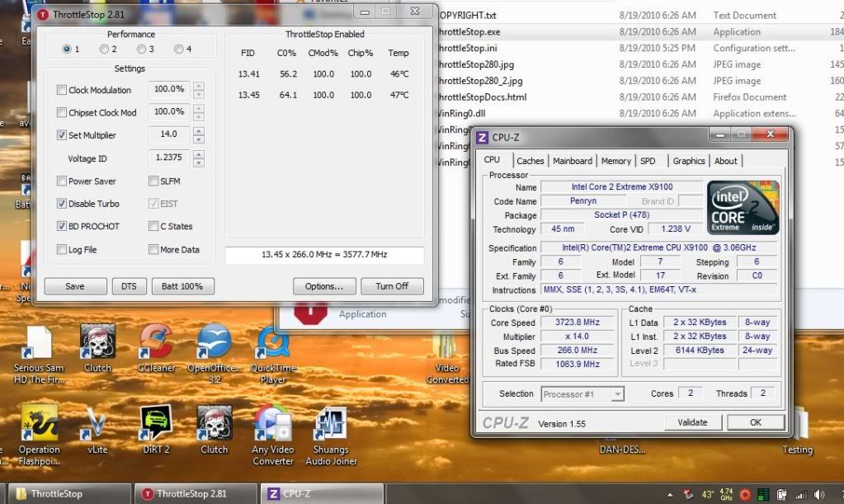Open ThrottleStop Options dialog
844x504 pixels.
coord(324,286)
